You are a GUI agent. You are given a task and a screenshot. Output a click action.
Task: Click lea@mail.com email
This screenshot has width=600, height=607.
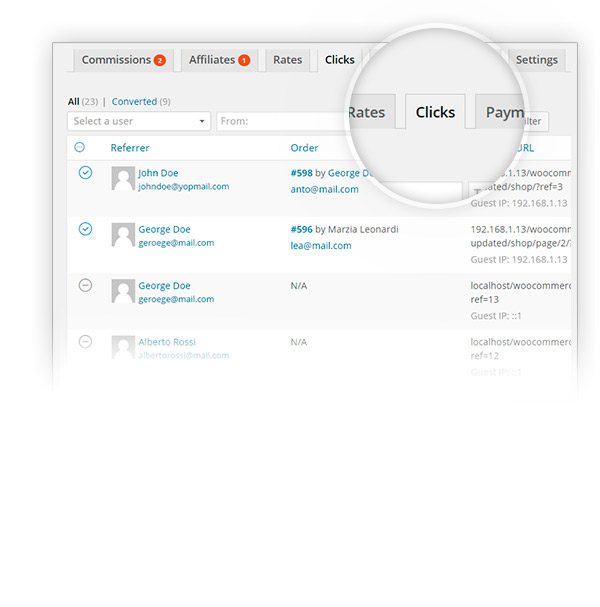coord(321,246)
